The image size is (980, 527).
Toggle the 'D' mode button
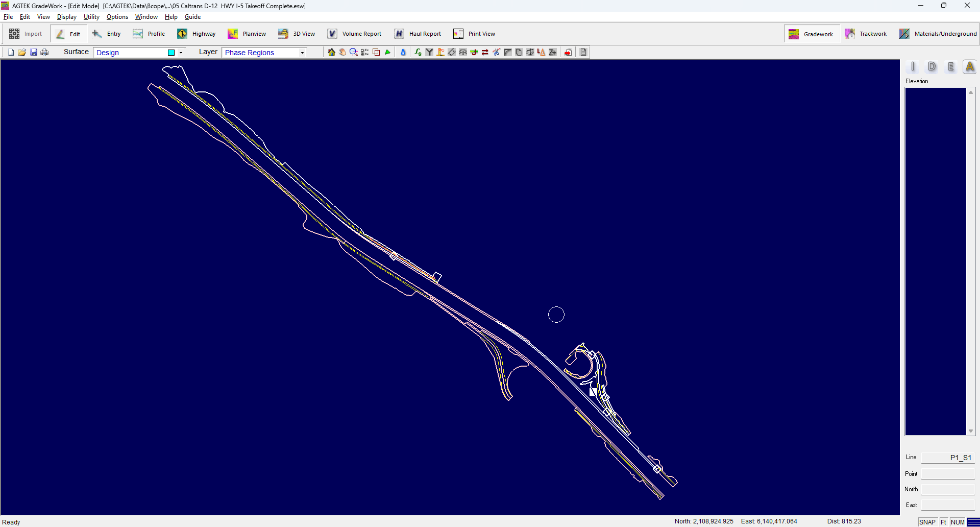point(932,67)
